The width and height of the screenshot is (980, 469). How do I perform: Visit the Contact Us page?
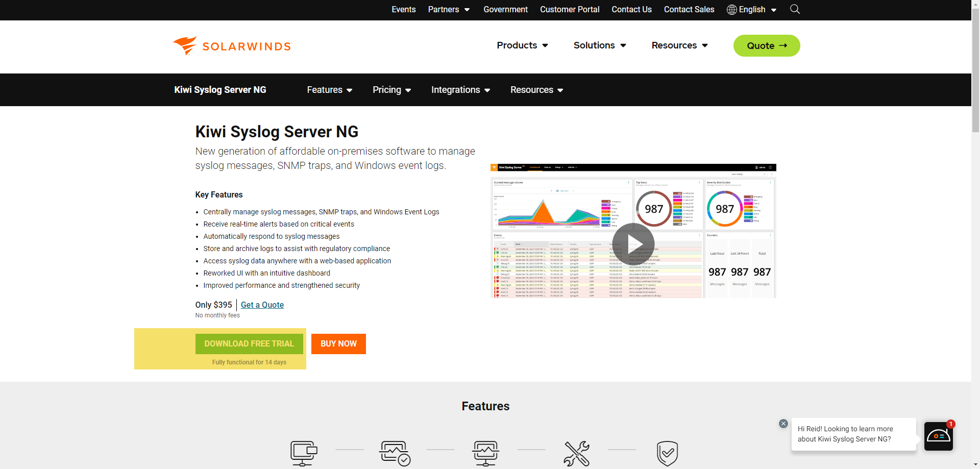631,10
